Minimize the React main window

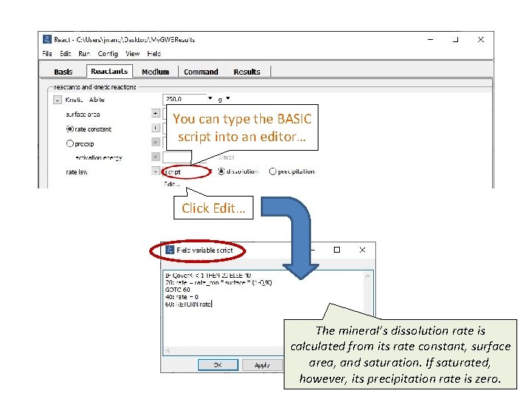tap(431, 40)
